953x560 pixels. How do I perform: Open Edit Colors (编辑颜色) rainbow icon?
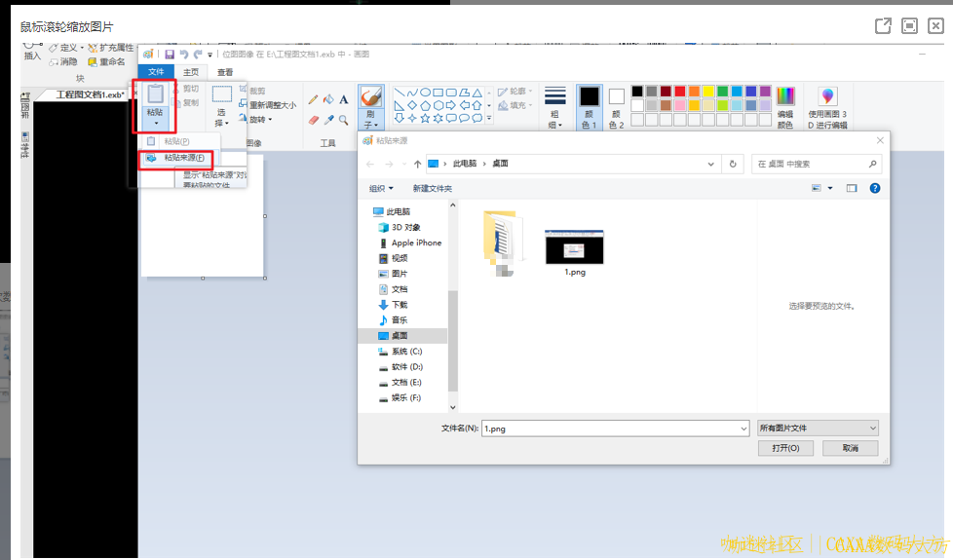[x=784, y=96]
